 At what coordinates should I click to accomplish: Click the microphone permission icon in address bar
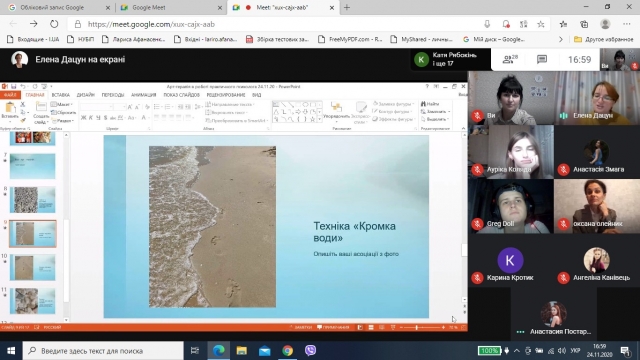[487, 24]
